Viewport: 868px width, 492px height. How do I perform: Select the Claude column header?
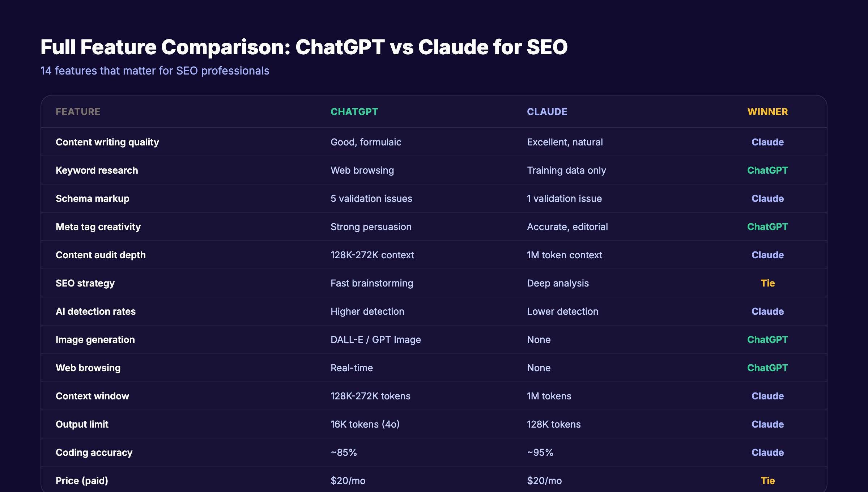(x=547, y=112)
